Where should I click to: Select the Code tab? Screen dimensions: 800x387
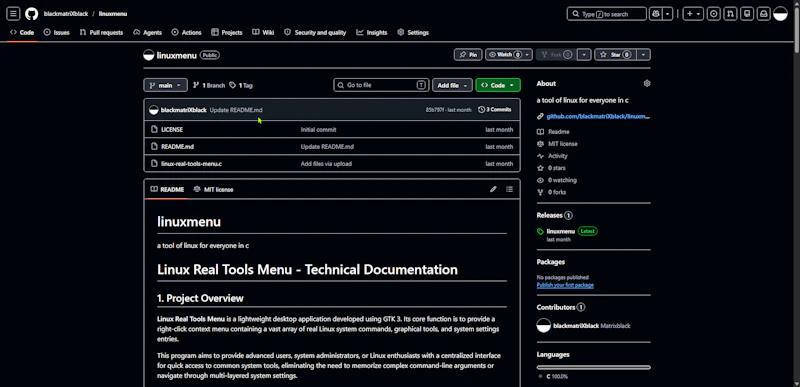[22, 32]
